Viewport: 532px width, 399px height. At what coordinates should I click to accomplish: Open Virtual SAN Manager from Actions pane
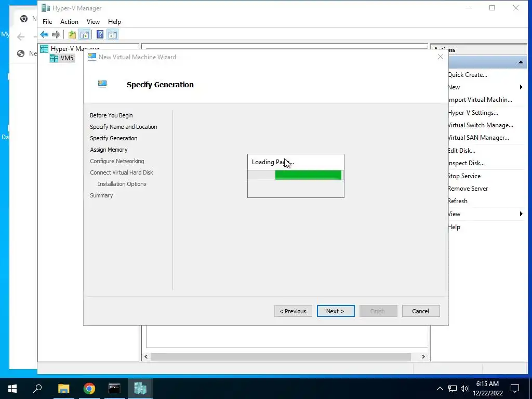[478, 138]
